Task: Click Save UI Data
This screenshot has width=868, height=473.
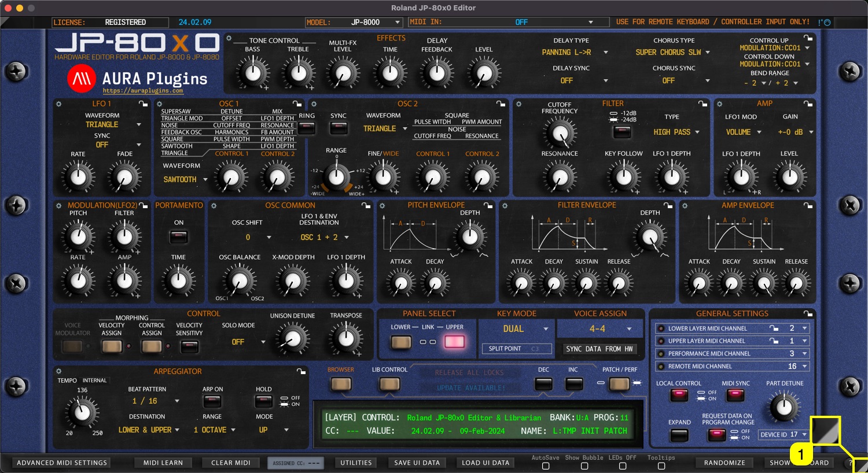Action: [x=417, y=463]
